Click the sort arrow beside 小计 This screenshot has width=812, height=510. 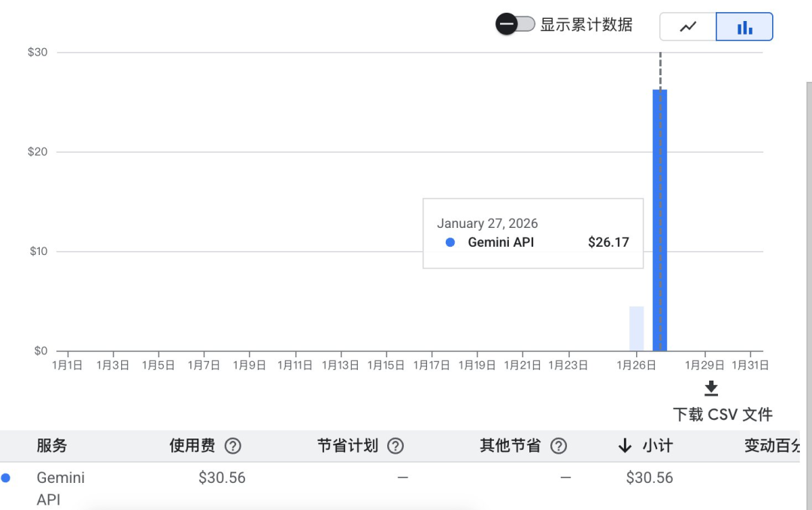coord(625,446)
